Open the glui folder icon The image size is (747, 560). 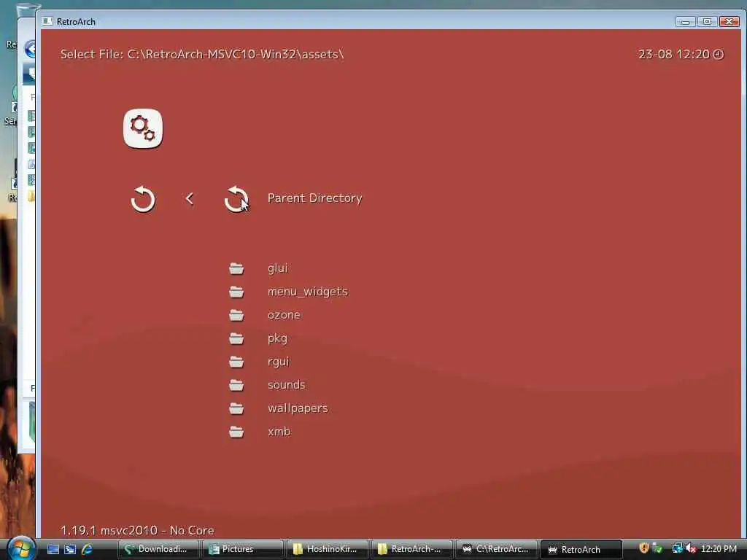click(x=236, y=268)
